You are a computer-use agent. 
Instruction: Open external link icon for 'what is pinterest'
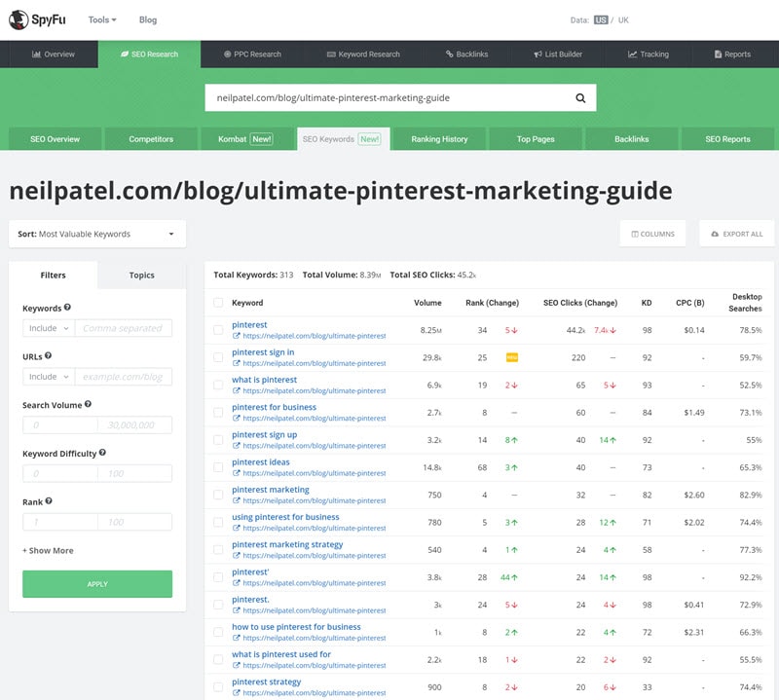[237, 390]
